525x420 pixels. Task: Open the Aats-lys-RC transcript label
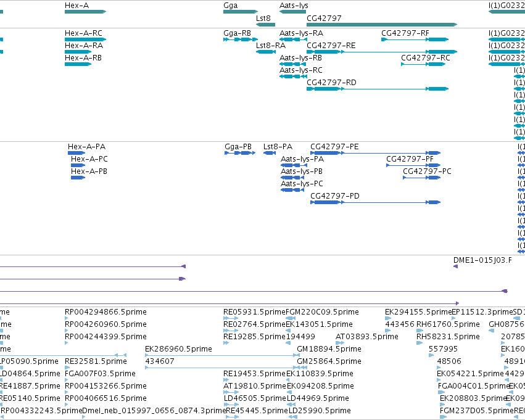click(300, 70)
